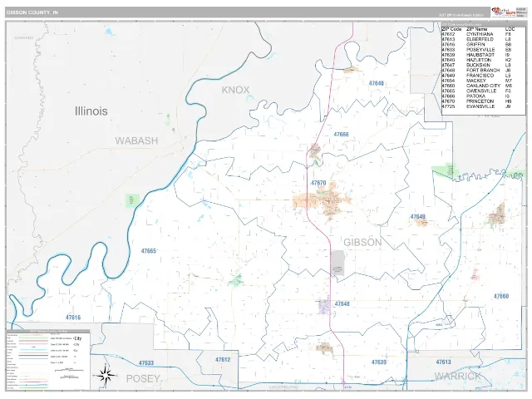Image resolution: width=532 pixels, height=399 pixels.
Task: Select the MACKEY row in the ZIP table
Action: pos(476,81)
